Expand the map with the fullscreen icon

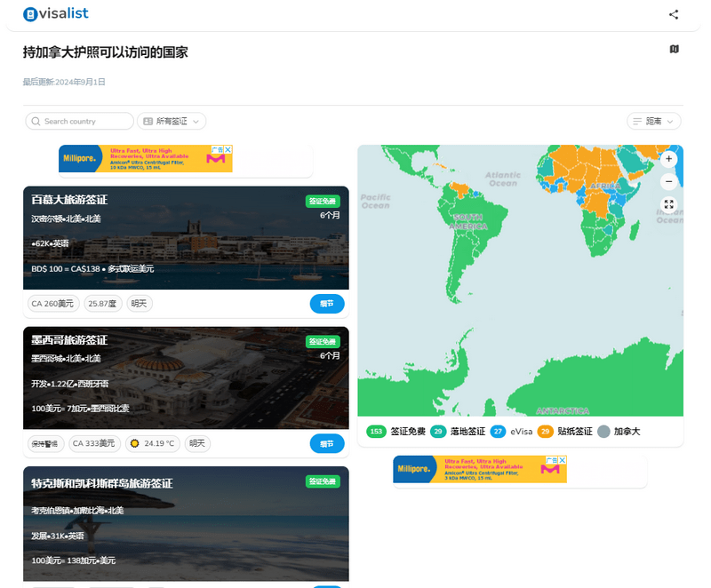coord(669,204)
